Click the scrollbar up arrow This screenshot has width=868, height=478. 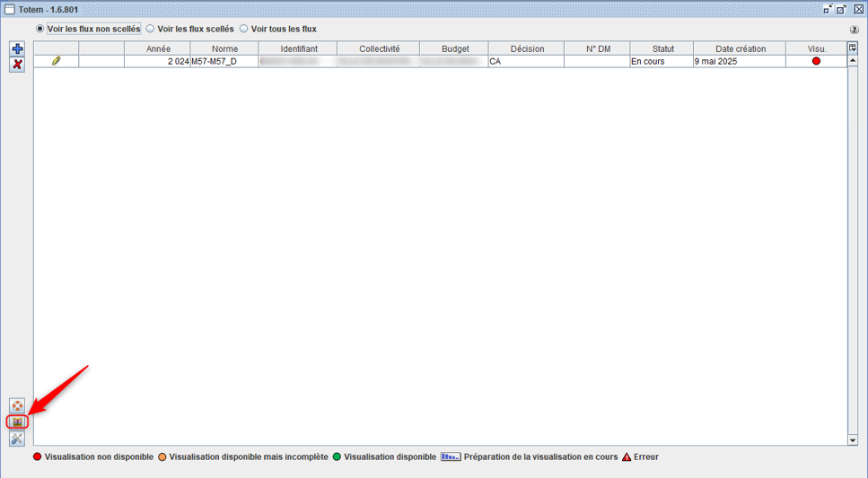point(853,61)
